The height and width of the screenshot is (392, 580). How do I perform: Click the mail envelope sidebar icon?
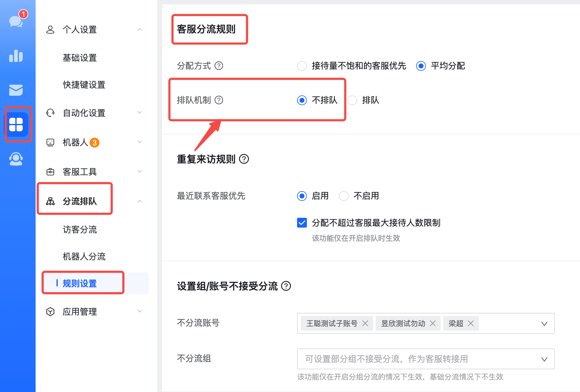pos(16,90)
